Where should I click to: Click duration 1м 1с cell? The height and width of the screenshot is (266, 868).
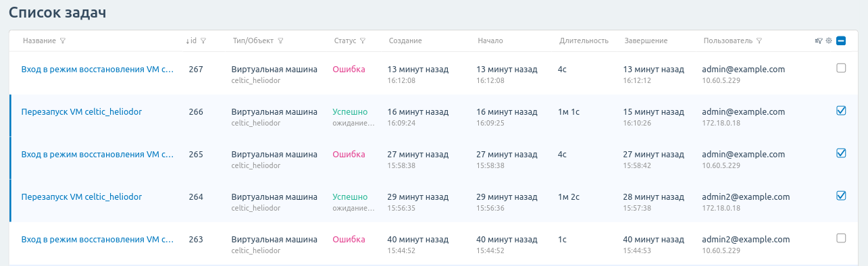click(x=569, y=112)
